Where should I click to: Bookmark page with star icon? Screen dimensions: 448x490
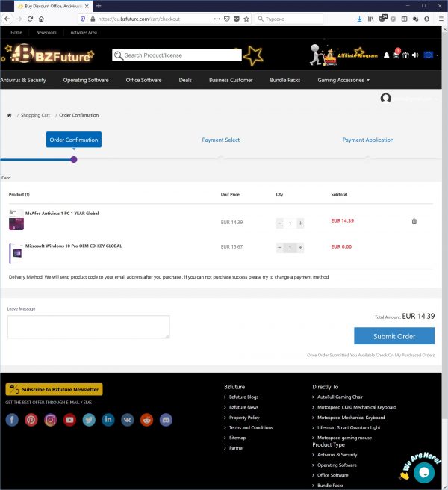[x=246, y=19]
